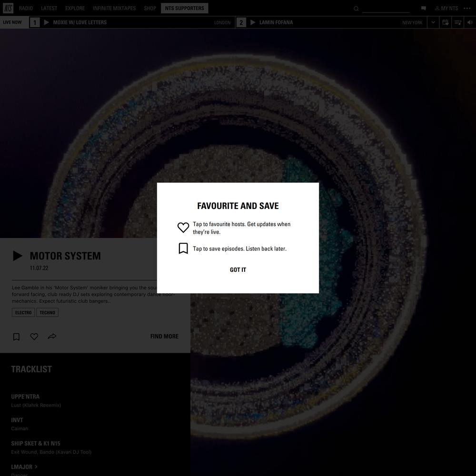The width and height of the screenshot is (476, 476).
Task: Open the LMAJOR artist link
Action: pyautogui.click(x=24, y=467)
